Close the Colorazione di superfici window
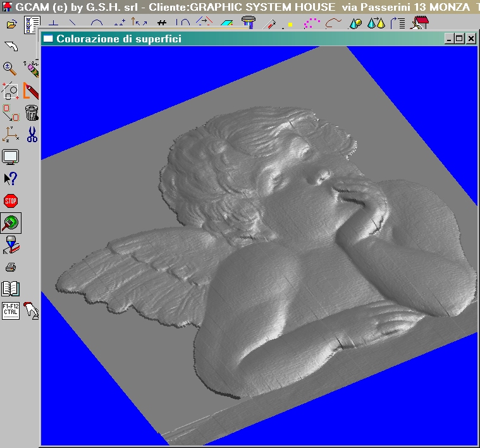 point(471,39)
